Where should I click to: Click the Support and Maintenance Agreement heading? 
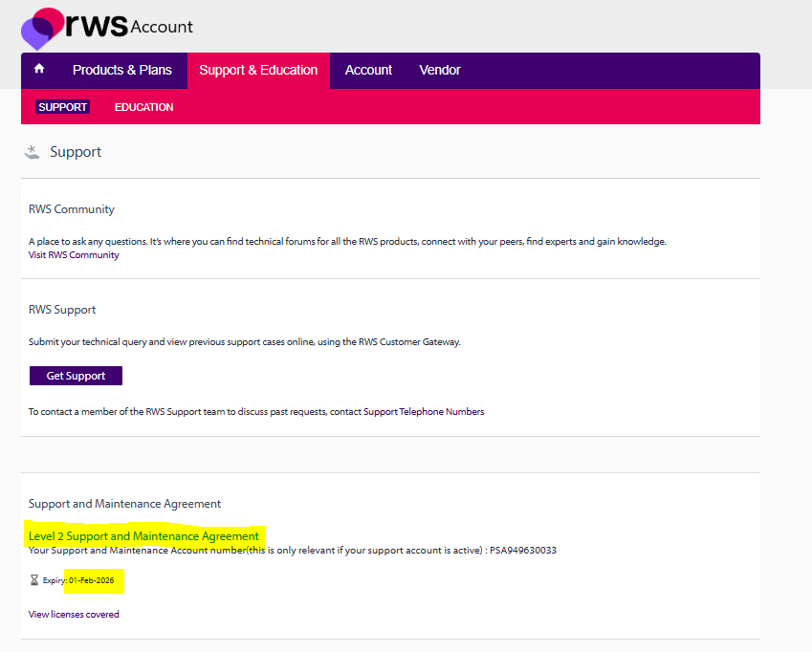coord(124,504)
